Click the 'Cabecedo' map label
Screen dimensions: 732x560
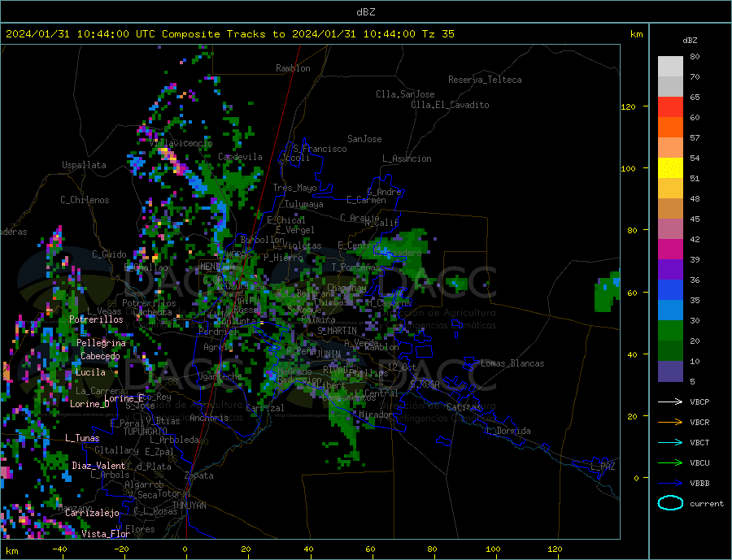[x=100, y=356]
